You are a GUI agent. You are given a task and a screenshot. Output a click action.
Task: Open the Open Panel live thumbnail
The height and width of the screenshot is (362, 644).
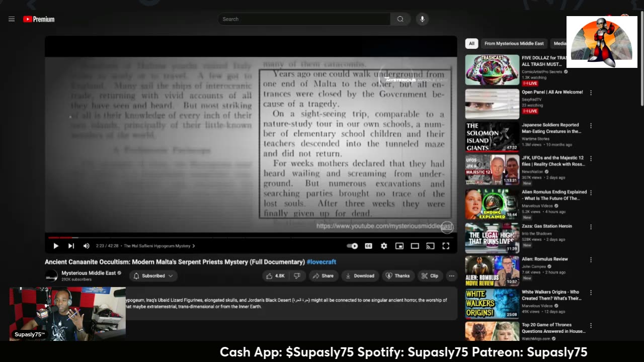(x=492, y=104)
